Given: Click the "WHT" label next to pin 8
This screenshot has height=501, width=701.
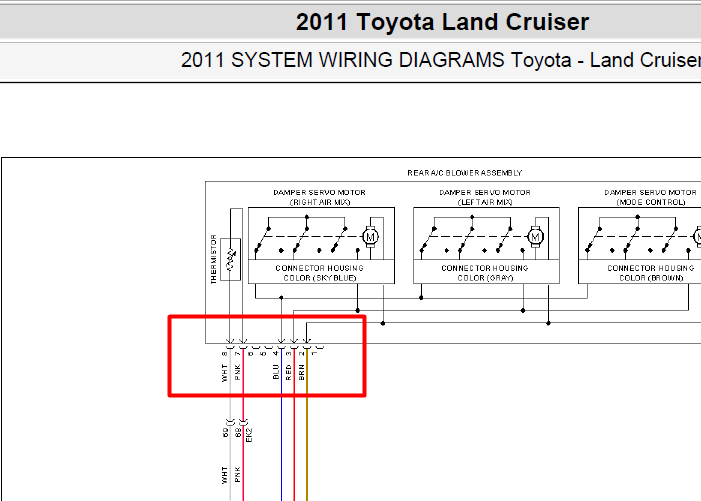Looking at the screenshot, I should [x=224, y=374].
